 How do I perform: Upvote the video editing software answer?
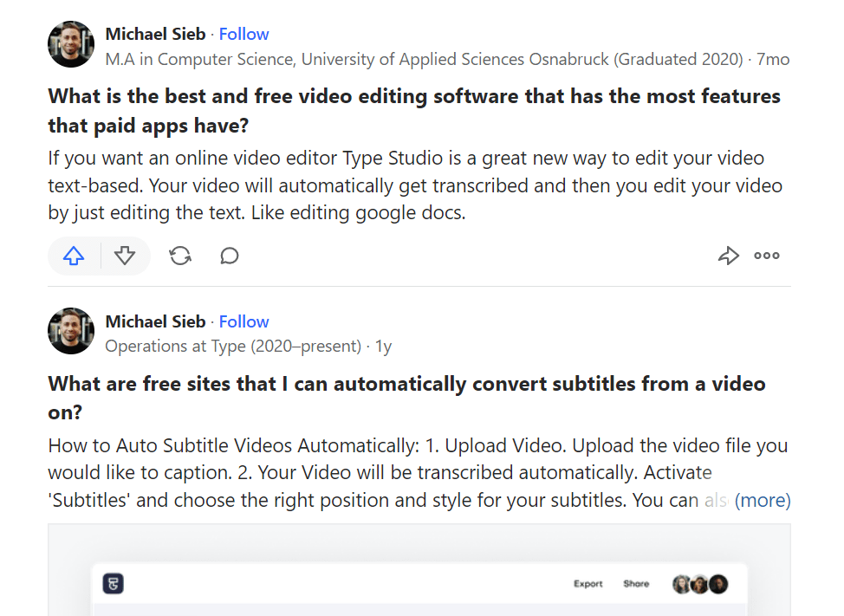(x=74, y=256)
